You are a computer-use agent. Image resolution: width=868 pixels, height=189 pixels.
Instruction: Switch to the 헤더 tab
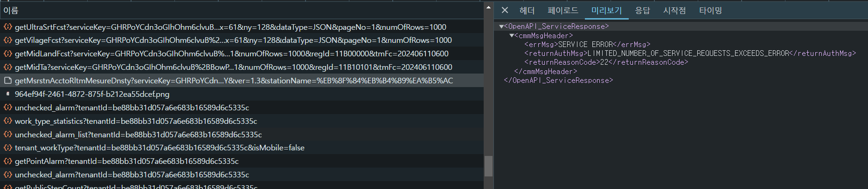[527, 10]
